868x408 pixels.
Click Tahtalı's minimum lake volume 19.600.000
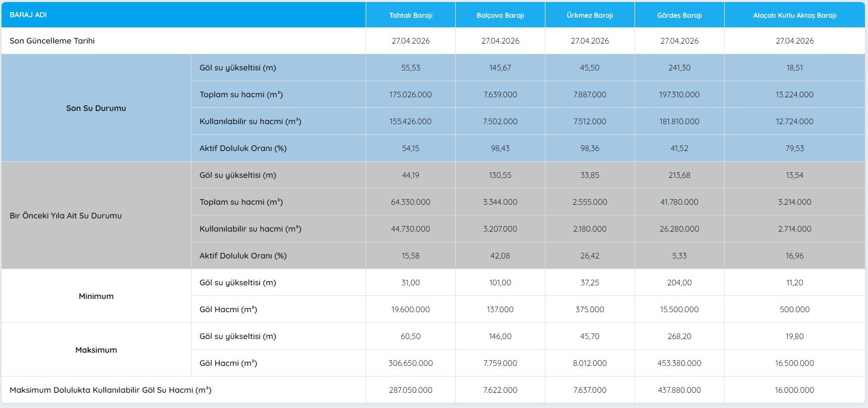410,309
